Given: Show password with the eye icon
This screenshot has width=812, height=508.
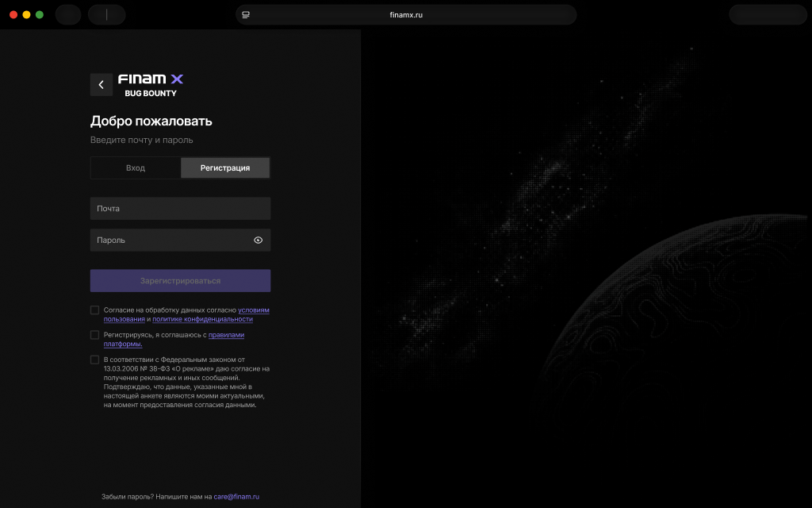Looking at the screenshot, I should click(258, 240).
